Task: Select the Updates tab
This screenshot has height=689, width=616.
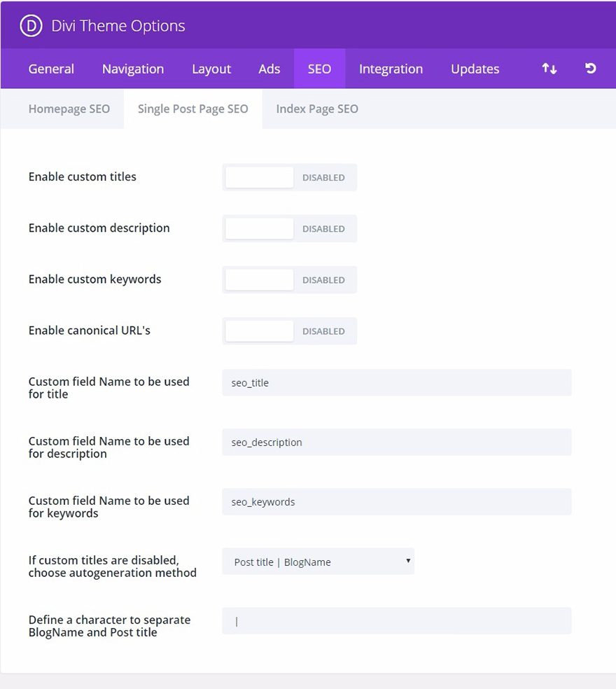Action: pyautogui.click(x=475, y=68)
